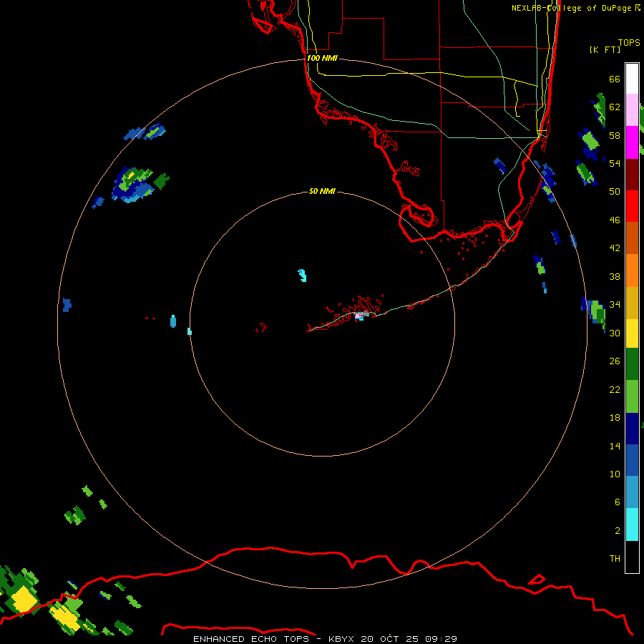Click the 34 legend value
This screenshot has height=644, width=644.
click(x=615, y=305)
